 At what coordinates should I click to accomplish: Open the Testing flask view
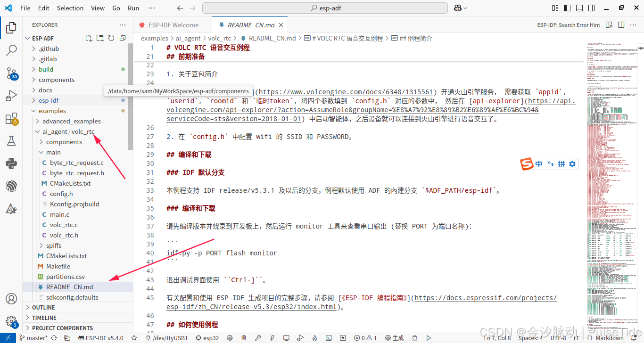tap(11, 141)
